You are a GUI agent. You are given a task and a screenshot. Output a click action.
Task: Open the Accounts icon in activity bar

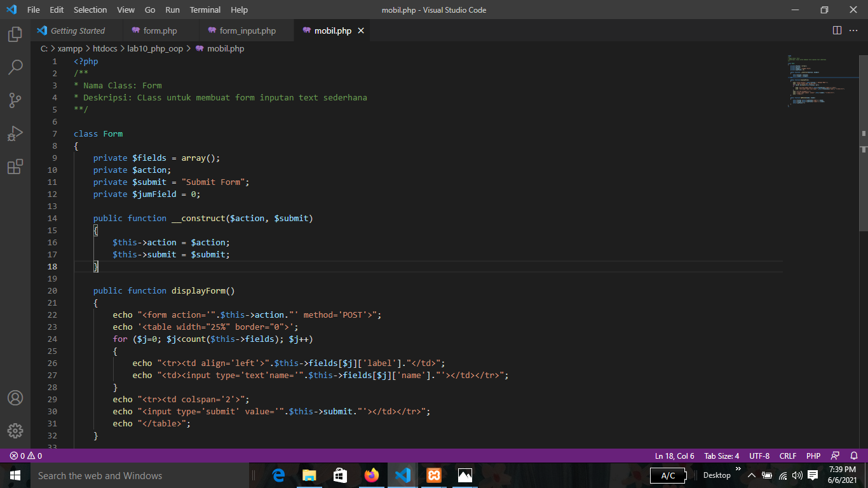(15, 399)
